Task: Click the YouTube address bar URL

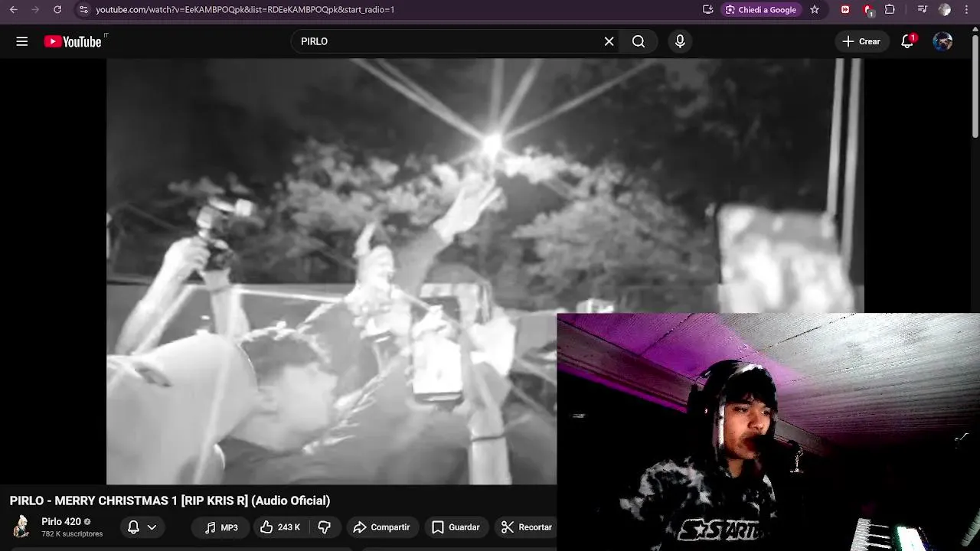Action: click(245, 9)
